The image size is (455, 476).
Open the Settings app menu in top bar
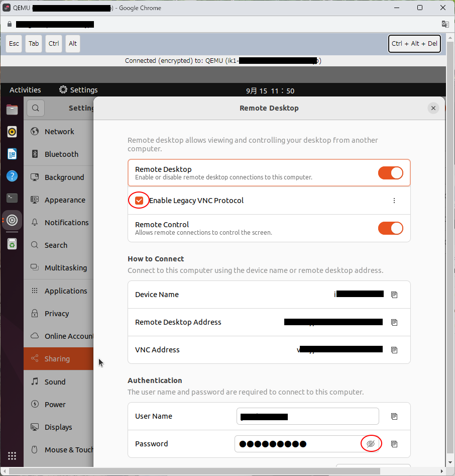click(x=78, y=90)
